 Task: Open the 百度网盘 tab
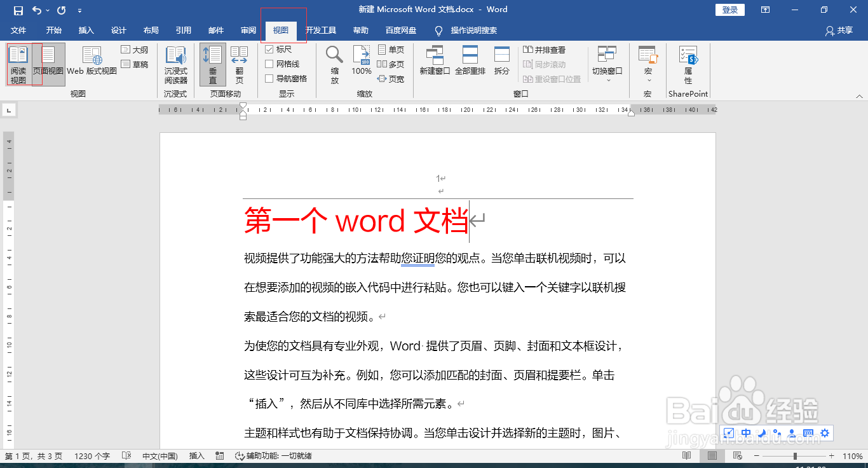[x=401, y=31]
